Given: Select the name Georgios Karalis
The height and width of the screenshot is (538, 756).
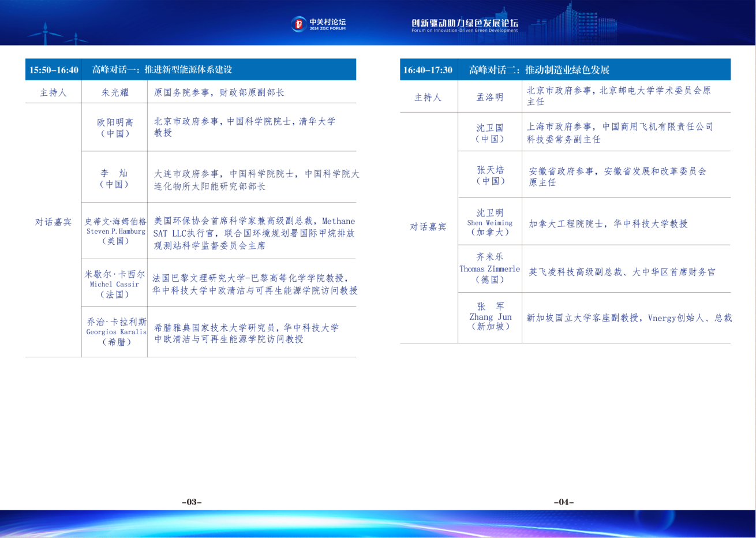Looking at the screenshot, I should pyautogui.click(x=116, y=332).
